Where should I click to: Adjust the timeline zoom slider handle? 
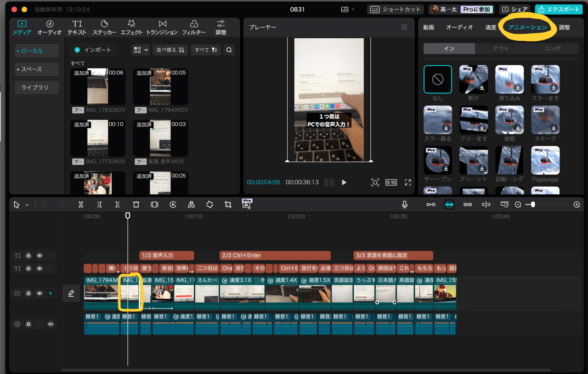tap(533, 205)
